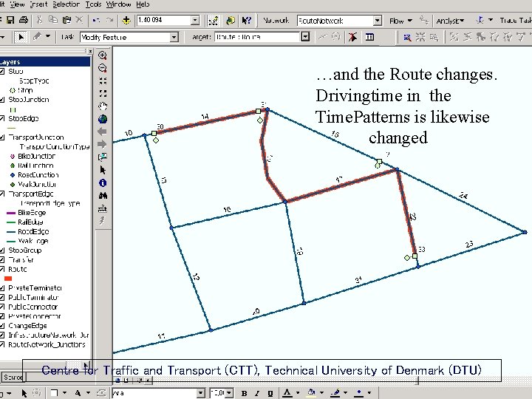Toggle the Route layer checkbox
The height and width of the screenshot is (399, 532).
(x=2, y=269)
